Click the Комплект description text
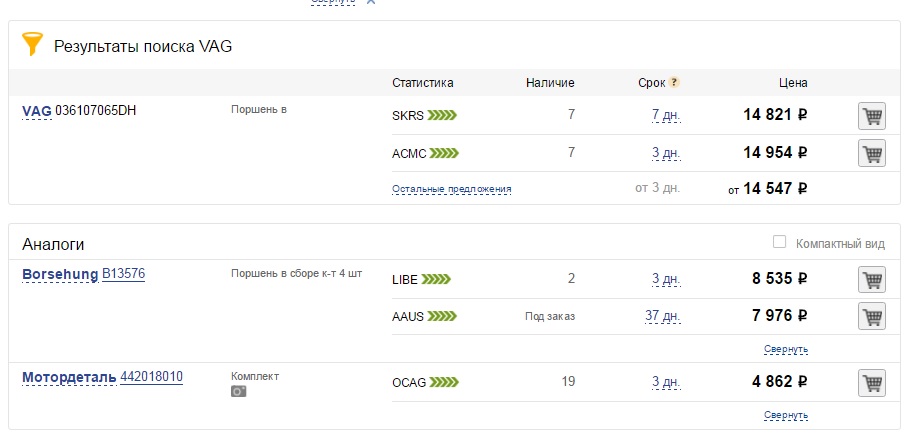This screenshot has width=910, height=448. pyautogui.click(x=255, y=376)
